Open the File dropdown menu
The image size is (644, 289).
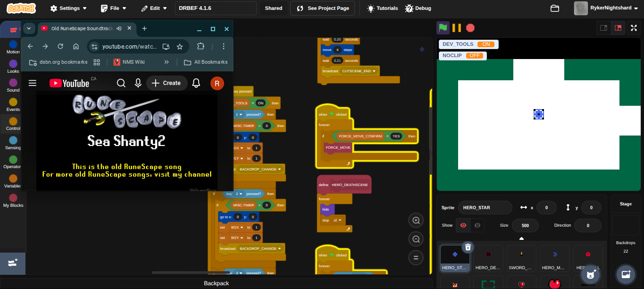[x=114, y=8]
